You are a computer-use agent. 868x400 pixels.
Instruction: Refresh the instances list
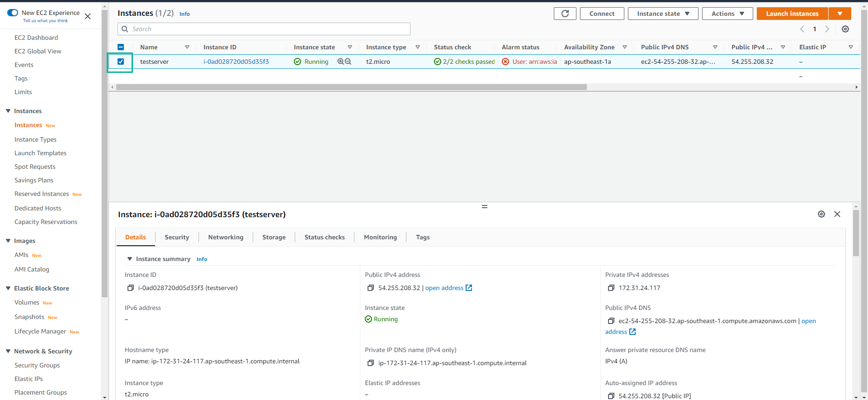coord(565,14)
